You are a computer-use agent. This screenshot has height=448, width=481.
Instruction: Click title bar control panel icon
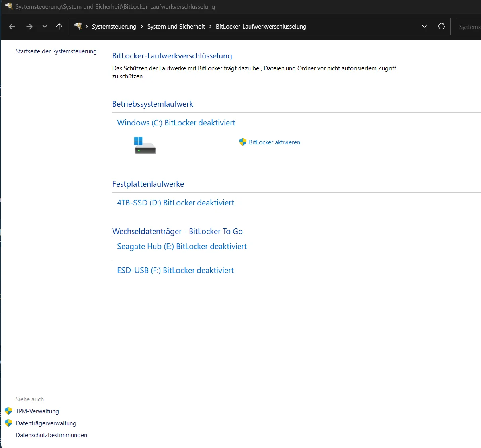click(9, 6)
